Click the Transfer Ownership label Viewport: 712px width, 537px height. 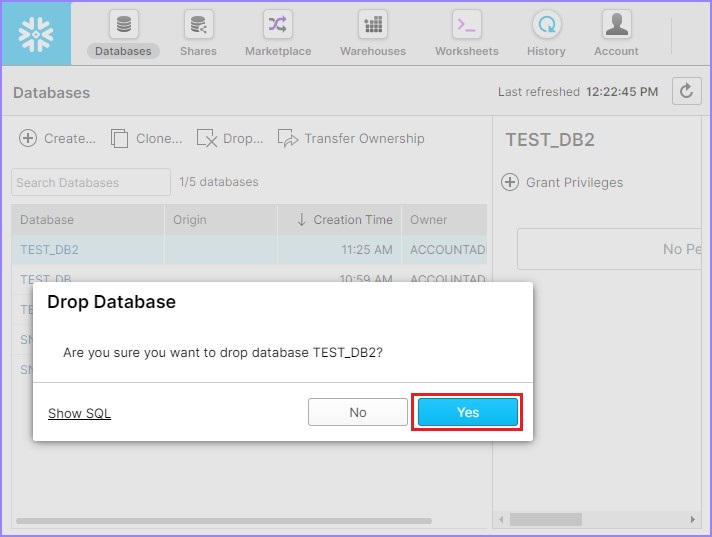coord(364,138)
